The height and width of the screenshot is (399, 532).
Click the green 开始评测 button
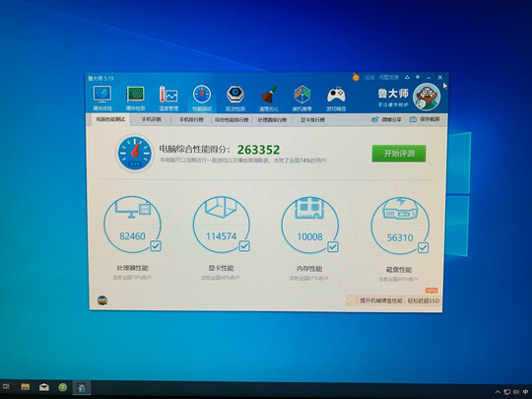tap(399, 154)
